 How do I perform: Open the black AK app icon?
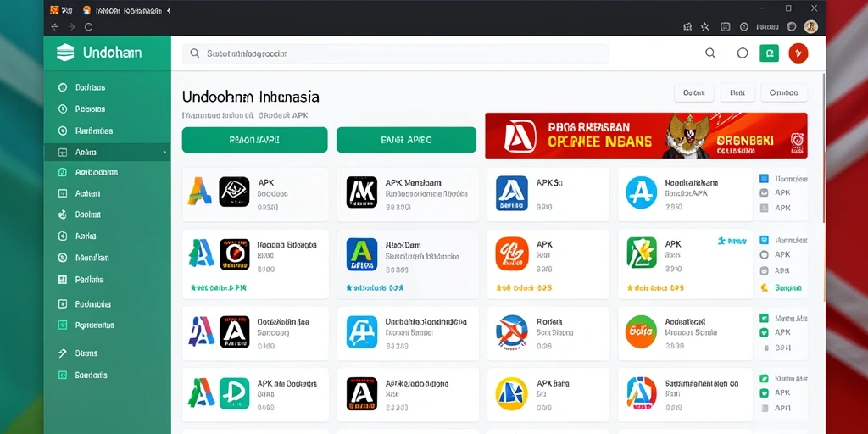[x=361, y=192]
